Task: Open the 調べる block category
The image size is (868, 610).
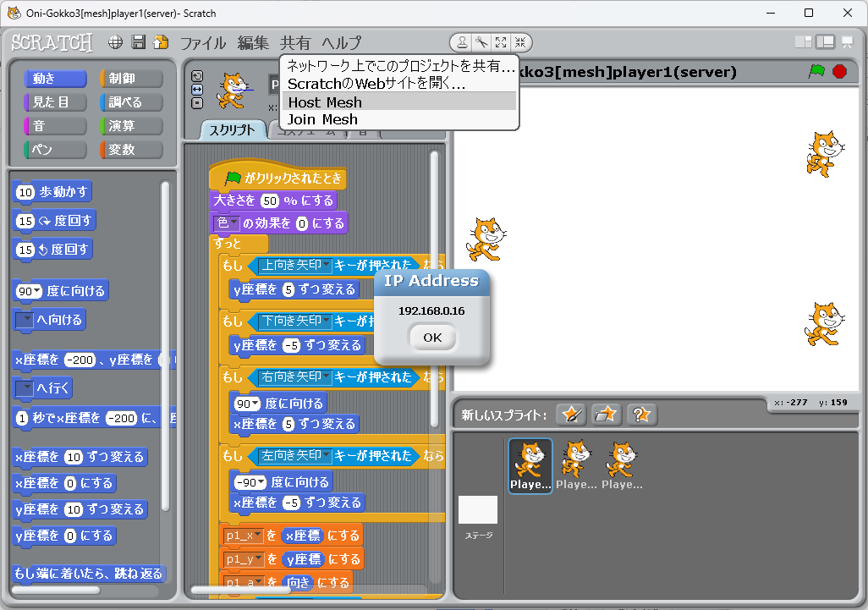Action: [131, 102]
